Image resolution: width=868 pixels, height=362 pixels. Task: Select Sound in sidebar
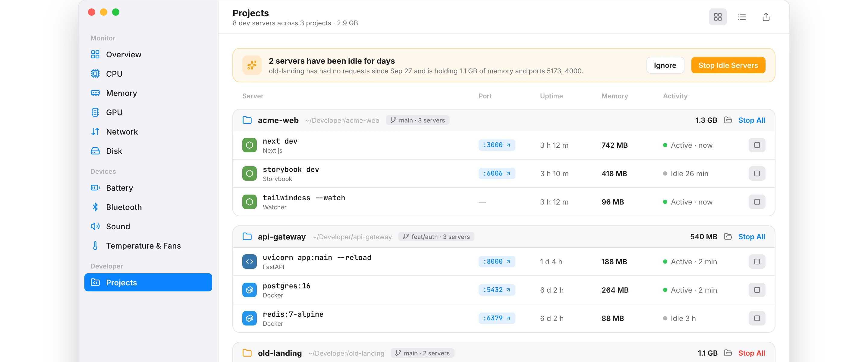(148, 226)
